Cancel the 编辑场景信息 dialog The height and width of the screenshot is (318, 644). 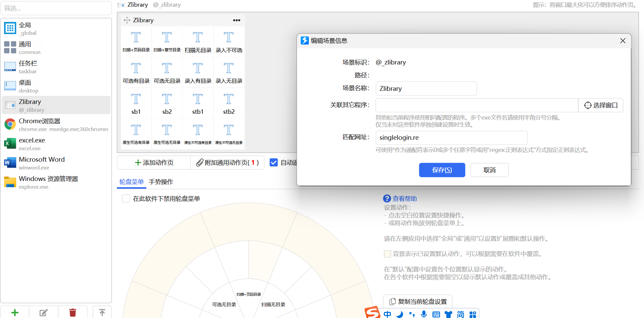490,170
